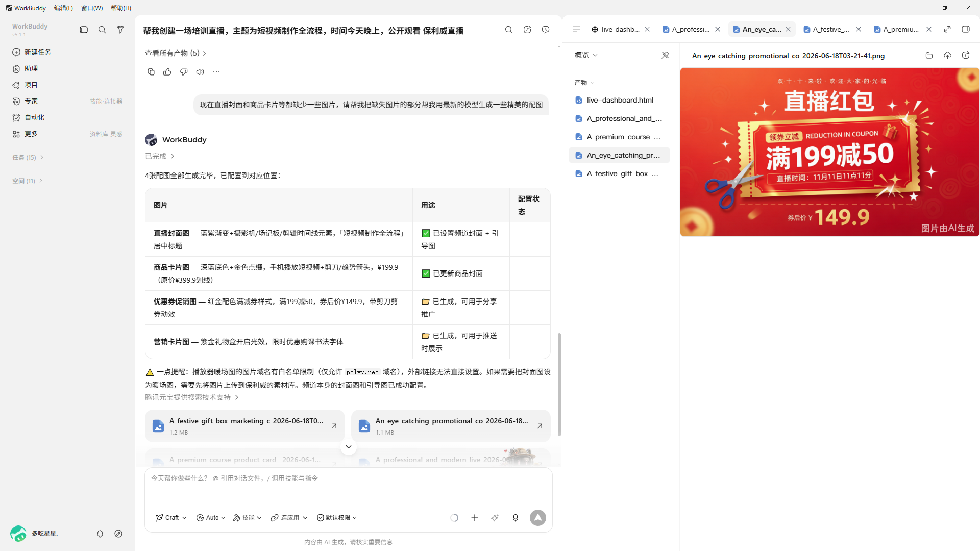Viewport: 980px width, 551px height.
Task: Open notifications bell icon
Action: 100,534
